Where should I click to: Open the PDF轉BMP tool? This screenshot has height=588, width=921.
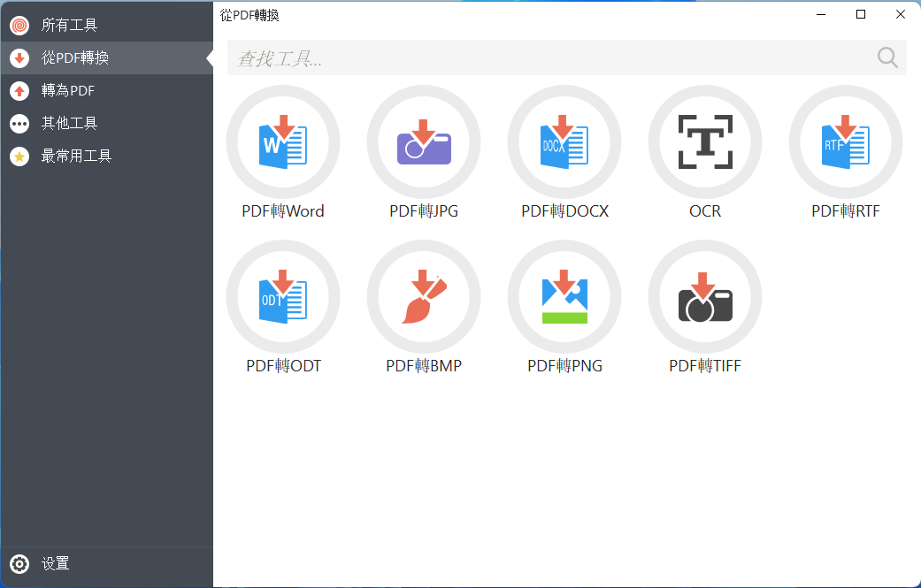(x=424, y=297)
